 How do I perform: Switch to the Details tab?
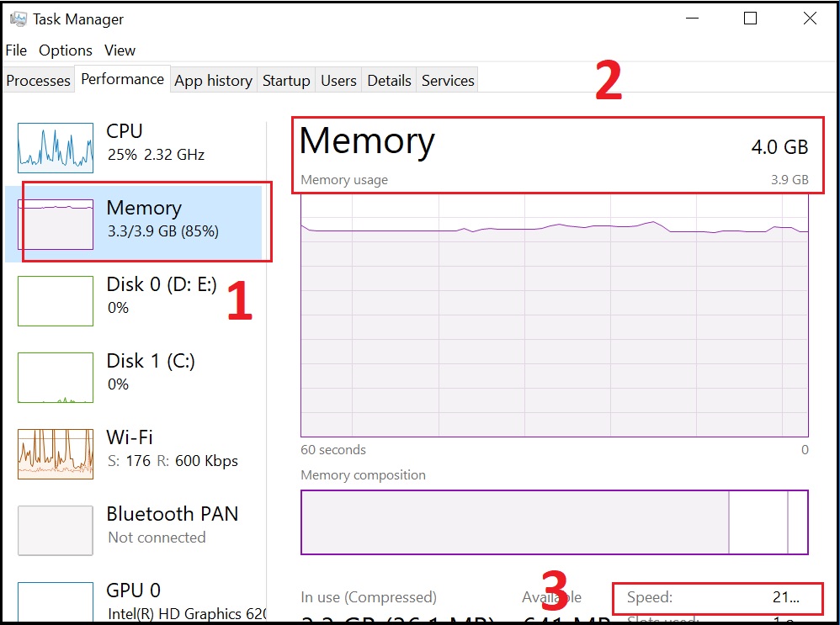tap(389, 81)
